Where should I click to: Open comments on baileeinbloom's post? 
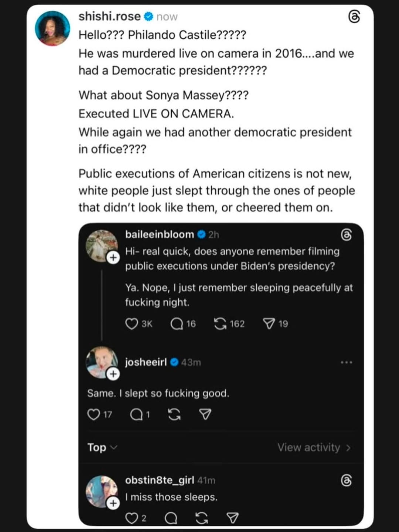(177, 324)
